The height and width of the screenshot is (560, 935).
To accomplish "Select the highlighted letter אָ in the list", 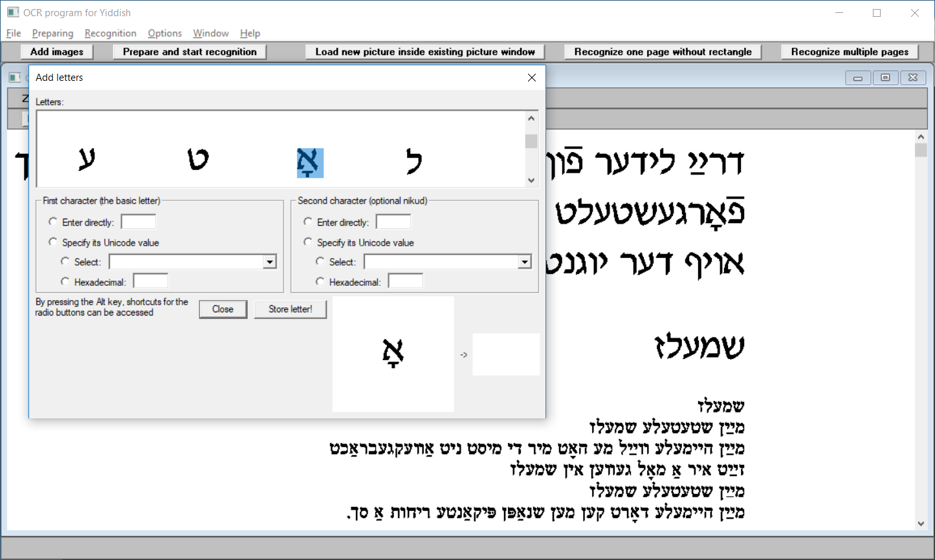I will pos(310,163).
